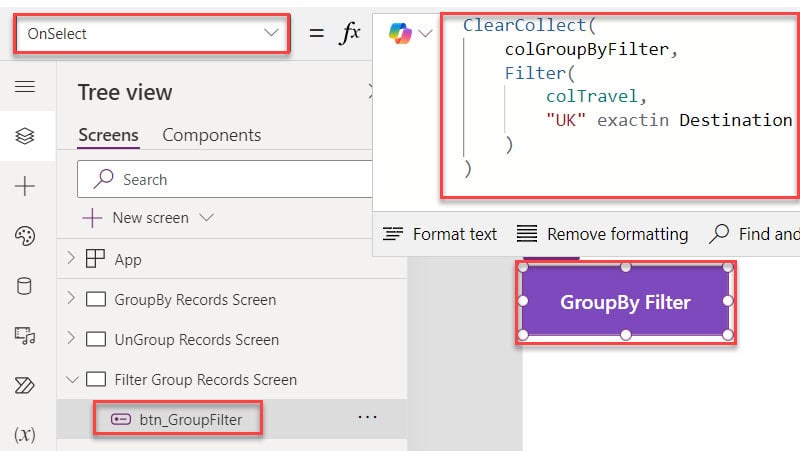
Task: Select the GroupBy Filter button on canvas
Action: 626,302
